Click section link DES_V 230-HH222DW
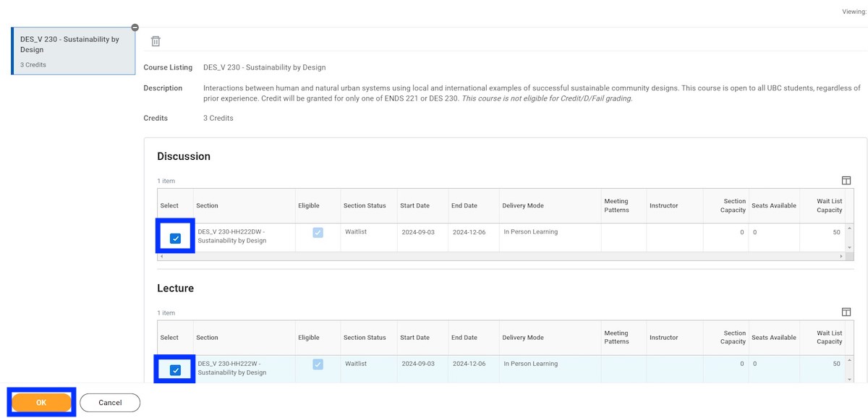The height and width of the screenshot is (418, 868). 231,236
